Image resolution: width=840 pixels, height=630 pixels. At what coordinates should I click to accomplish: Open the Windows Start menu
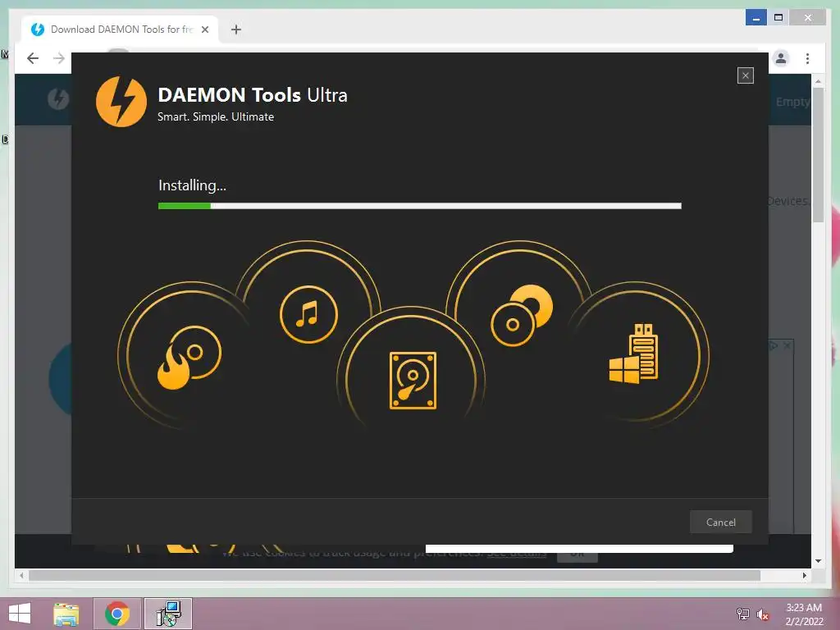point(20,614)
